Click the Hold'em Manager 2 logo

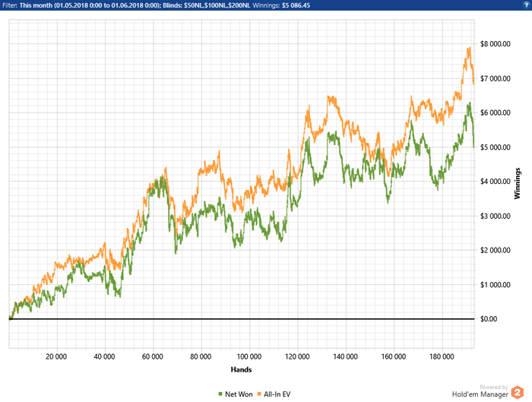tap(518, 393)
